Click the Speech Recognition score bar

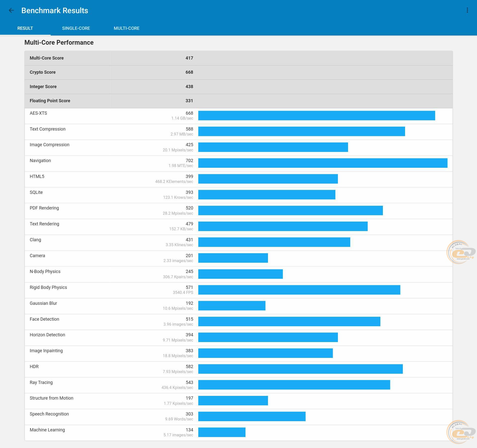pos(252,416)
